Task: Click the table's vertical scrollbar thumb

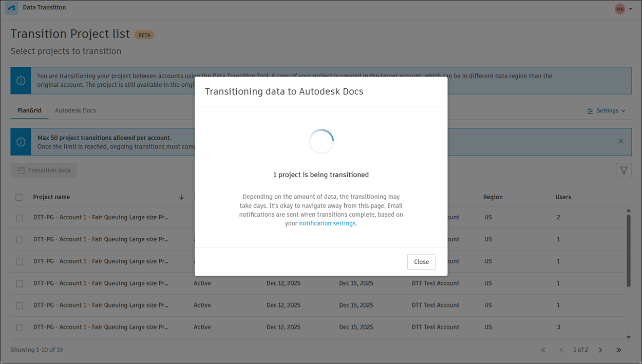Action: [628, 251]
